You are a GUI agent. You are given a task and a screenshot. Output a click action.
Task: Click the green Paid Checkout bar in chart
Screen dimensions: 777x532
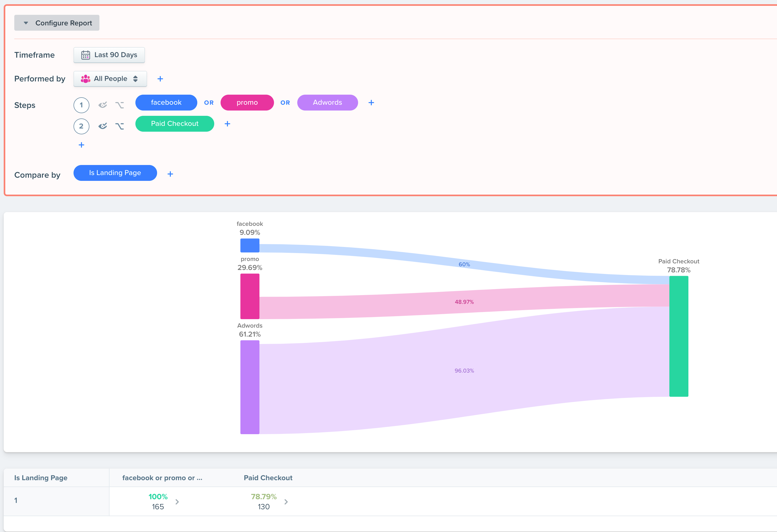pyautogui.click(x=678, y=336)
